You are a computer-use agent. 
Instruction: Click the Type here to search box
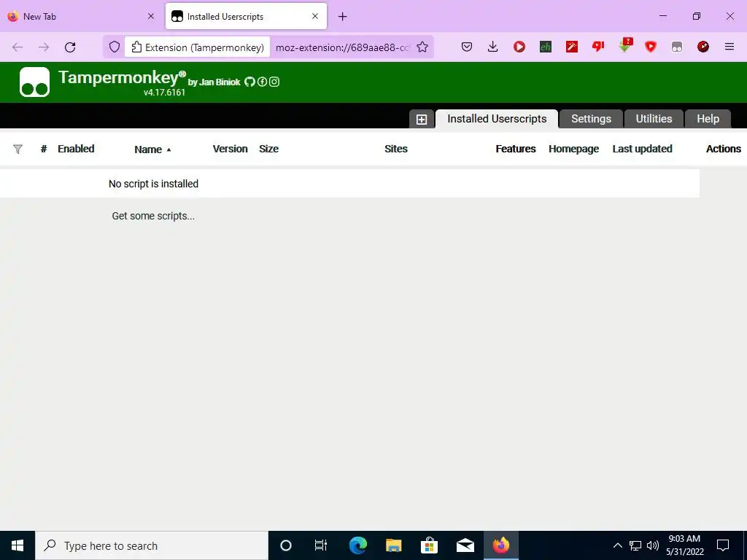pyautogui.click(x=152, y=545)
